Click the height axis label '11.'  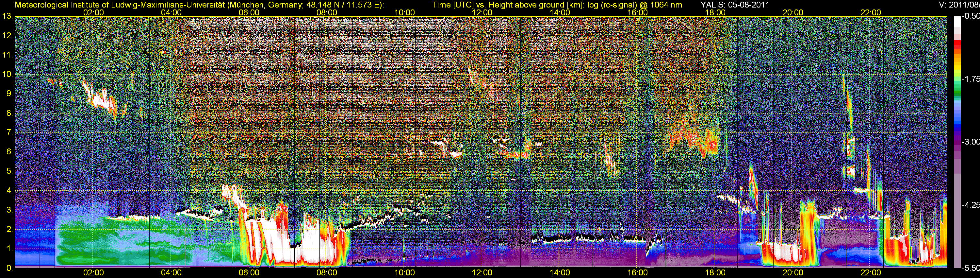click(8, 55)
